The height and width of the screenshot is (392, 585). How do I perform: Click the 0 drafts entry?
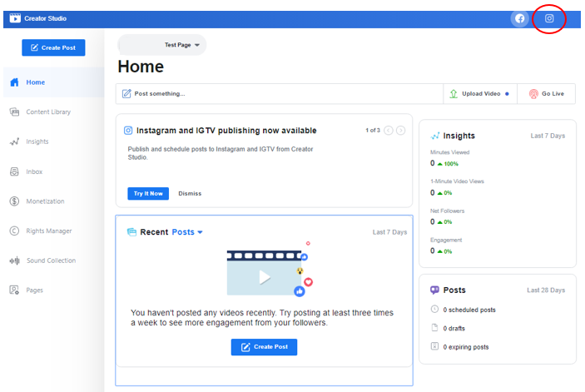(454, 328)
